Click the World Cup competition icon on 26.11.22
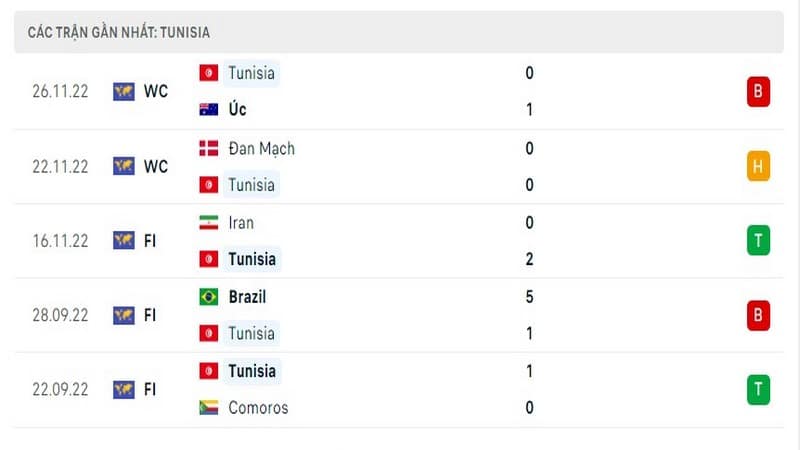The width and height of the screenshot is (800, 450). point(123,91)
